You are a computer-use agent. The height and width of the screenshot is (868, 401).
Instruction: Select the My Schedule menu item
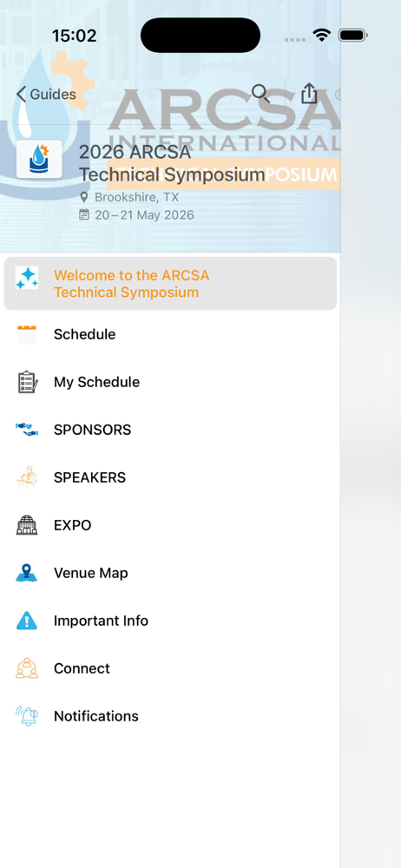coord(171,382)
